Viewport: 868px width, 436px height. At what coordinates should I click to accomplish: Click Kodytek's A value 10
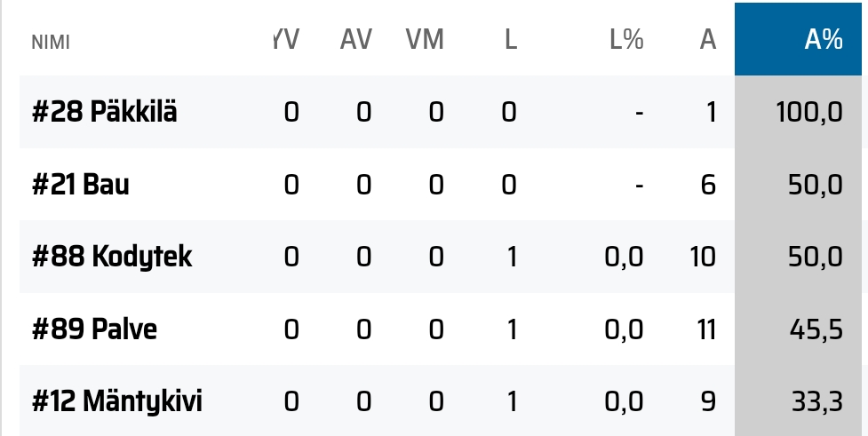(x=703, y=258)
